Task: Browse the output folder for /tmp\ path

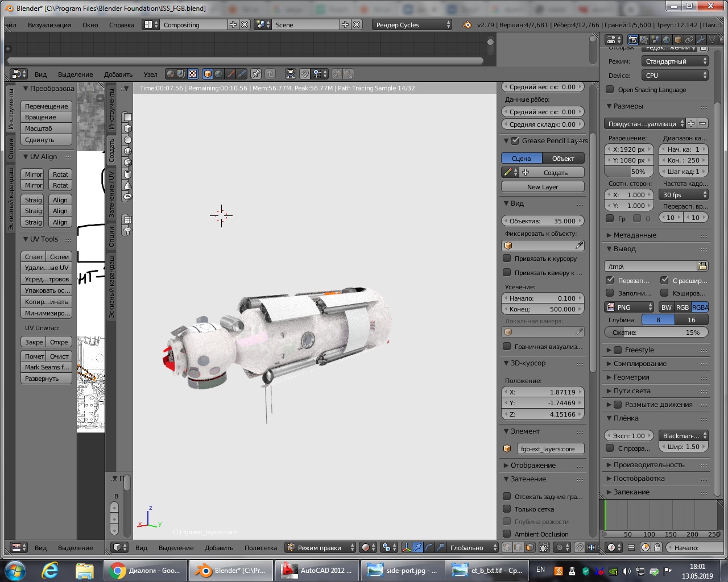Action: pos(702,266)
